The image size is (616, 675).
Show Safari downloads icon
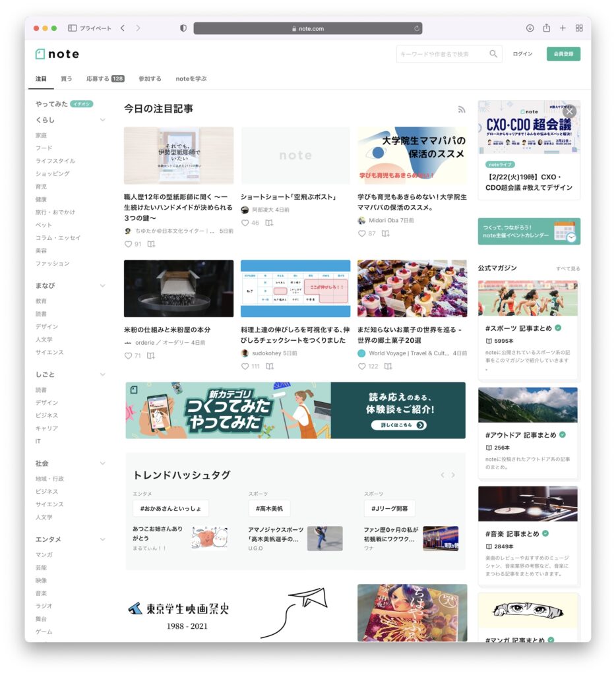tap(530, 28)
